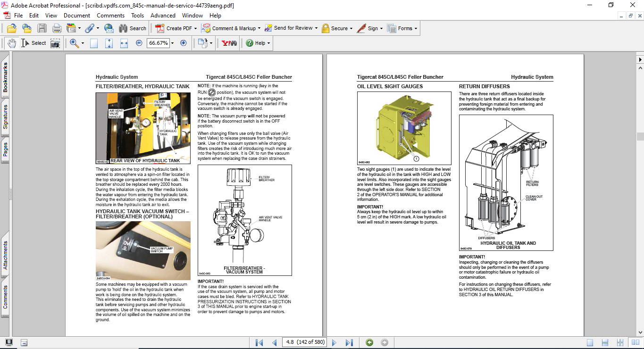This screenshot has height=349, width=644.
Task: Go to the next page
Action: [x=335, y=342]
